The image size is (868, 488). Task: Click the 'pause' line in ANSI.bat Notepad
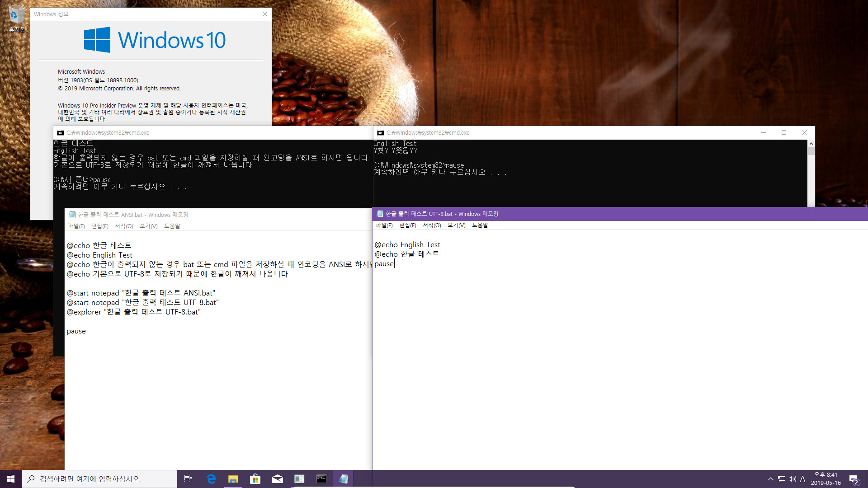[76, 331]
